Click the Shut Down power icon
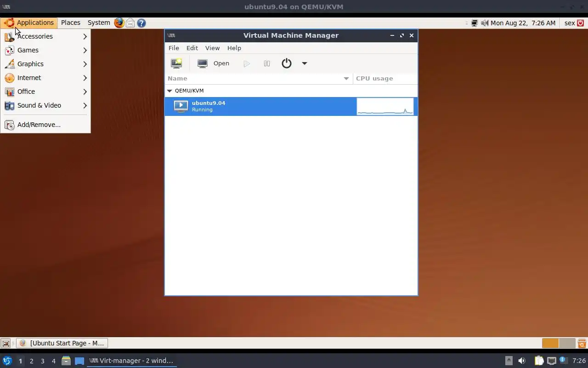 (287, 63)
